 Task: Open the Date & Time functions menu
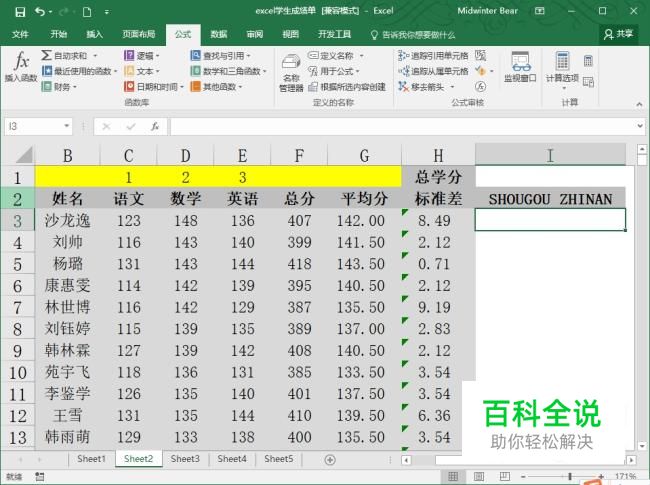154,87
